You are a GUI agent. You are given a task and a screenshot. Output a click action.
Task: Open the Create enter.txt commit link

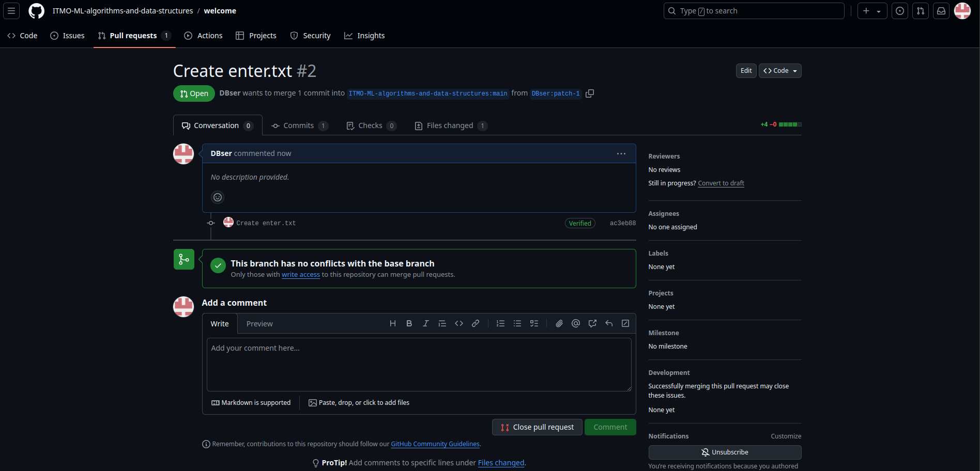click(266, 223)
